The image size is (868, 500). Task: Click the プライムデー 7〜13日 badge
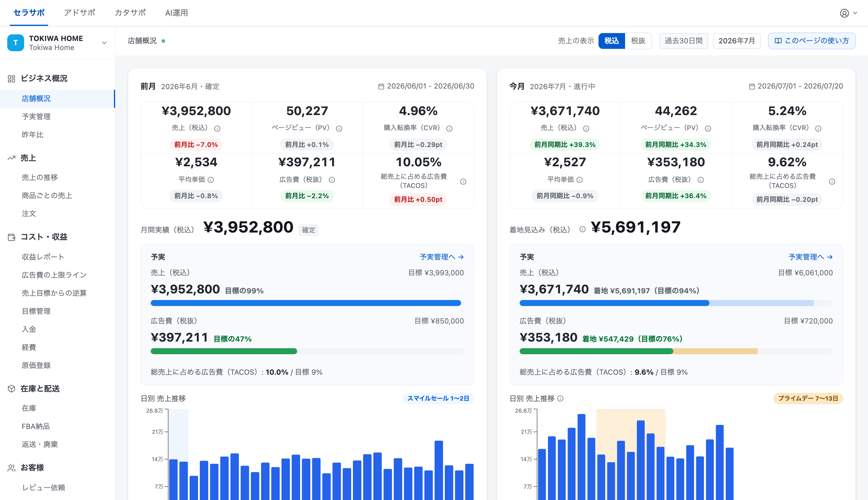[x=808, y=398]
